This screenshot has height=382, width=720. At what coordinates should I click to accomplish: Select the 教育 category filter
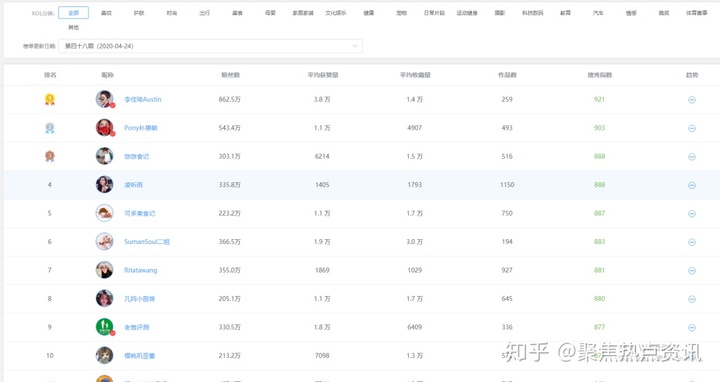tap(565, 13)
